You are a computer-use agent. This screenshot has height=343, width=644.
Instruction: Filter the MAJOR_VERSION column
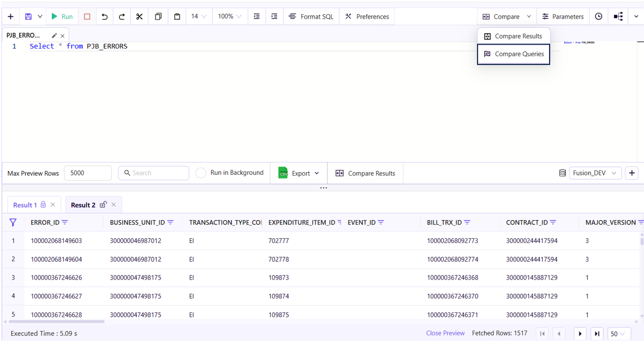coord(641,222)
